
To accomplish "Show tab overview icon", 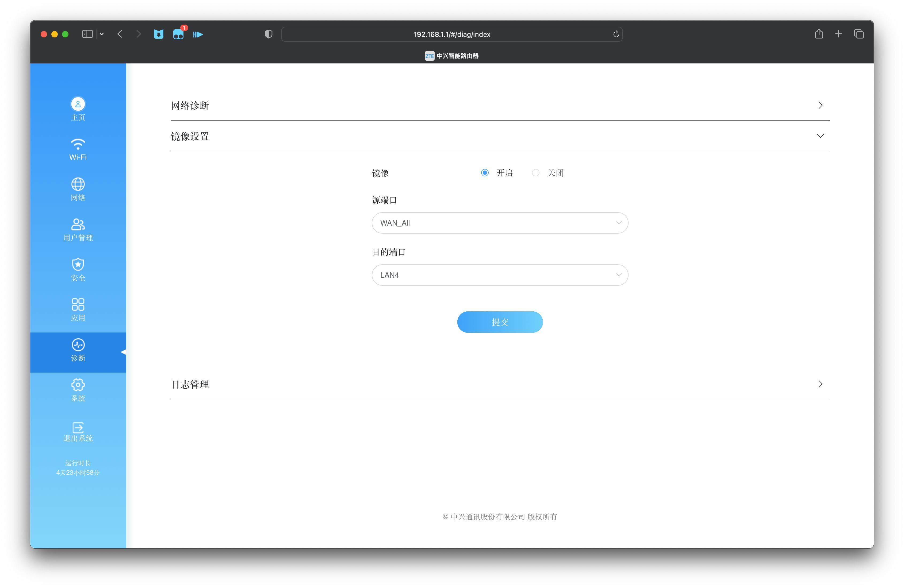I will tap(859, 34).
